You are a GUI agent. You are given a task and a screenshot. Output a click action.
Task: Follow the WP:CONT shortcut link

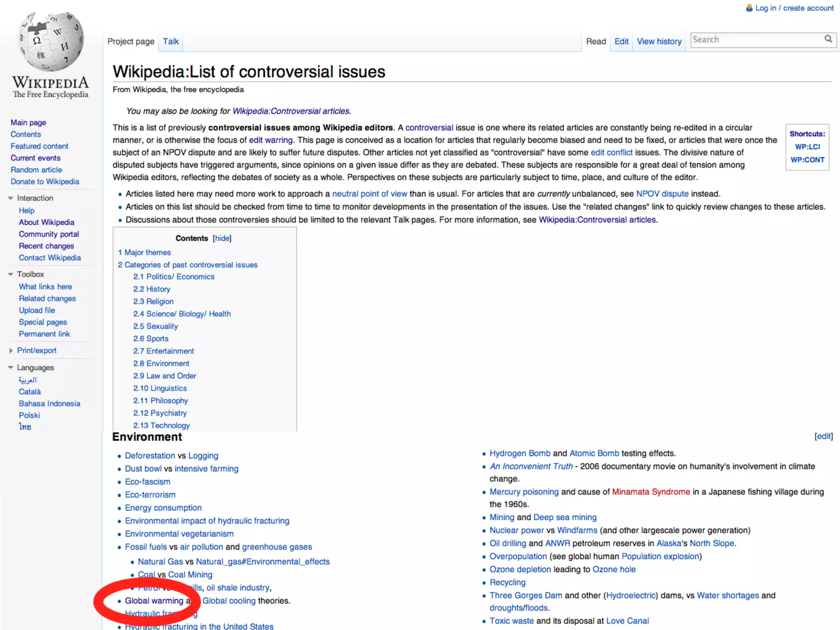[x=807, y=160]
